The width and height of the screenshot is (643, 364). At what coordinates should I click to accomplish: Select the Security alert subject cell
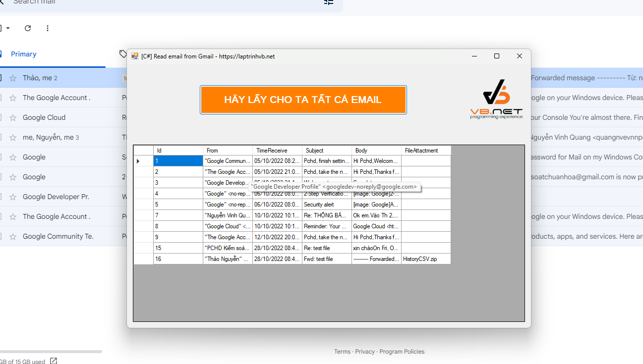click(327, 205)
